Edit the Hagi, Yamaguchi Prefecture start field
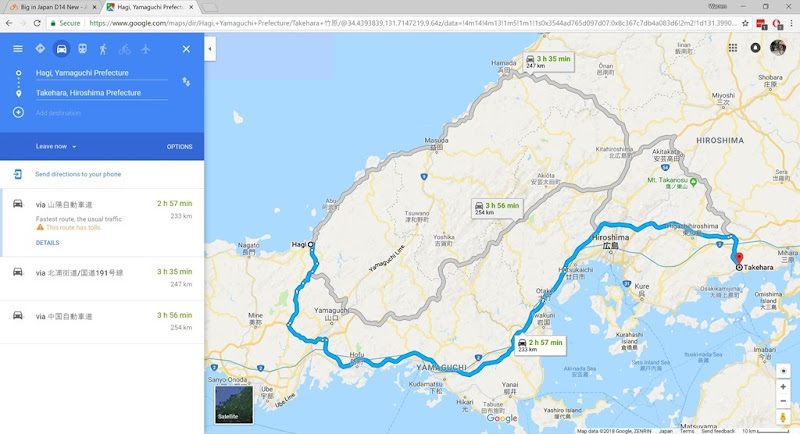 [101, 73]
